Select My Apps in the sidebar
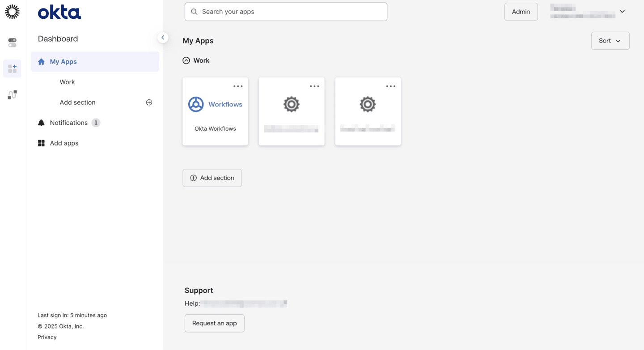 tap(63, 62)
